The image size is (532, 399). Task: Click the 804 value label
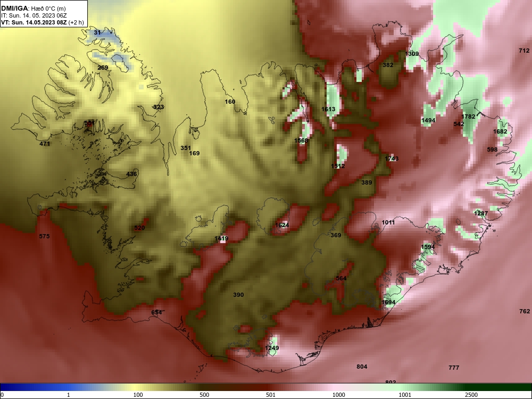tap(362, 367)
